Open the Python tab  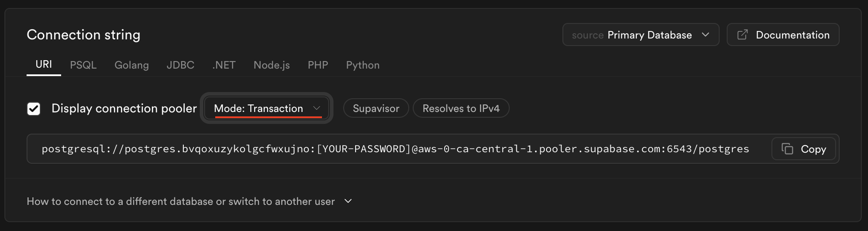(x=363, y=65)
